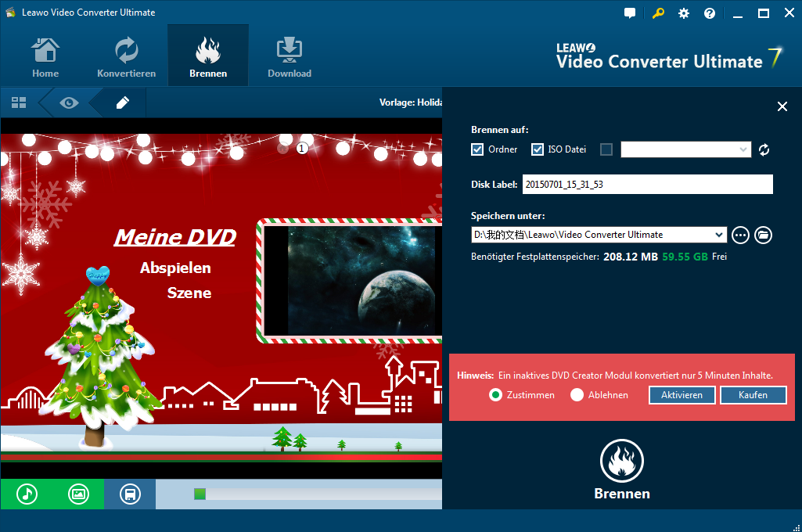
Task: Show menu templates grid view
Action: point(19,102)
